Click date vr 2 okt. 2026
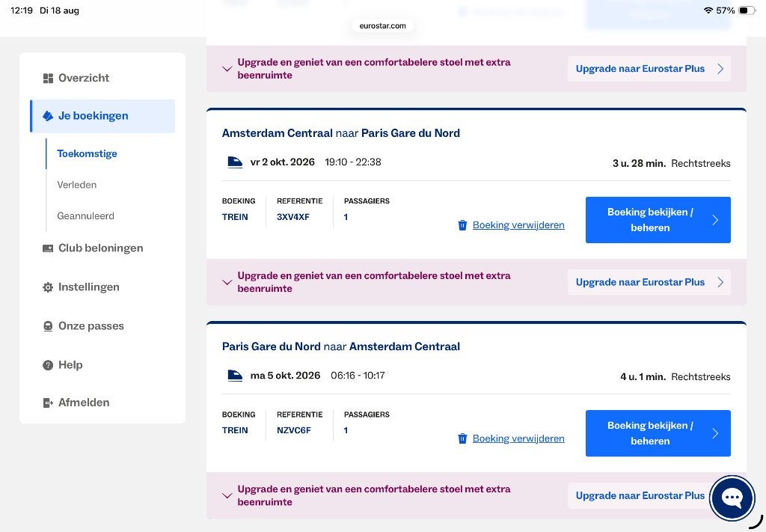Screen dimensions: 766x532 [282, 162]
